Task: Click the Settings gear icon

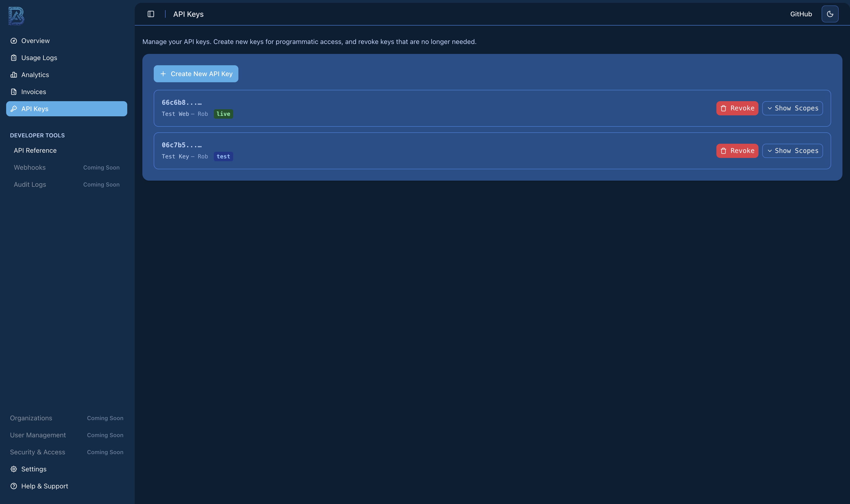Action: point(13,469)
